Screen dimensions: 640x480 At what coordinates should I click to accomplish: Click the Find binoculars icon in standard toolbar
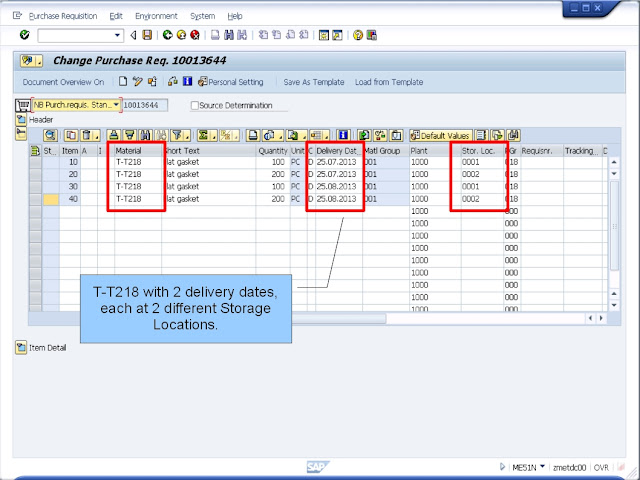coord(229,35)
